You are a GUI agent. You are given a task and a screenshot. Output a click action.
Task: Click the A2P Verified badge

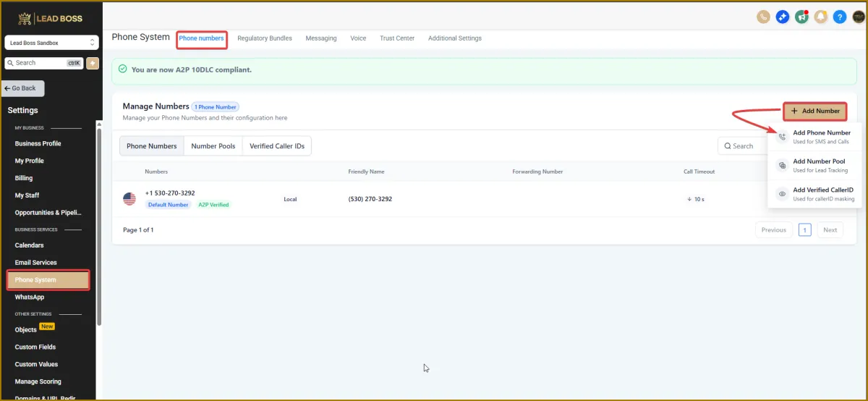pyautogui.click(x=213, y=205)
